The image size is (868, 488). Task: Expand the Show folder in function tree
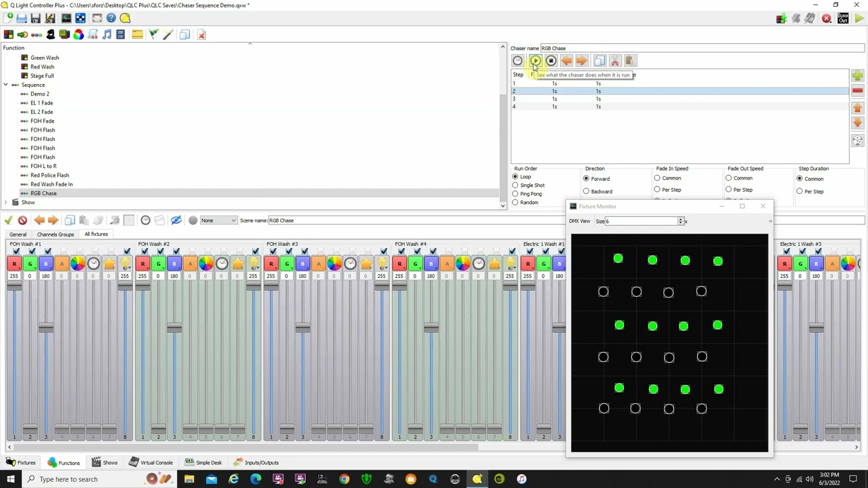6,202
